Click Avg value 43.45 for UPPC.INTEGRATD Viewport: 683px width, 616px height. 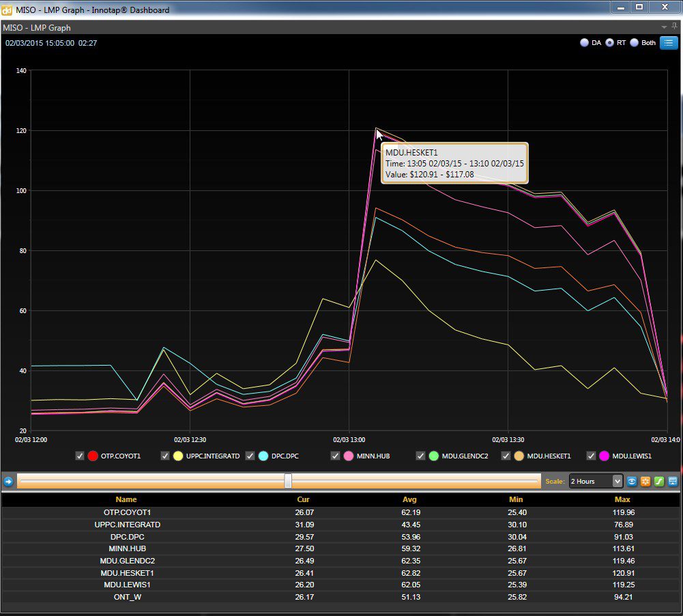point(411,525)
